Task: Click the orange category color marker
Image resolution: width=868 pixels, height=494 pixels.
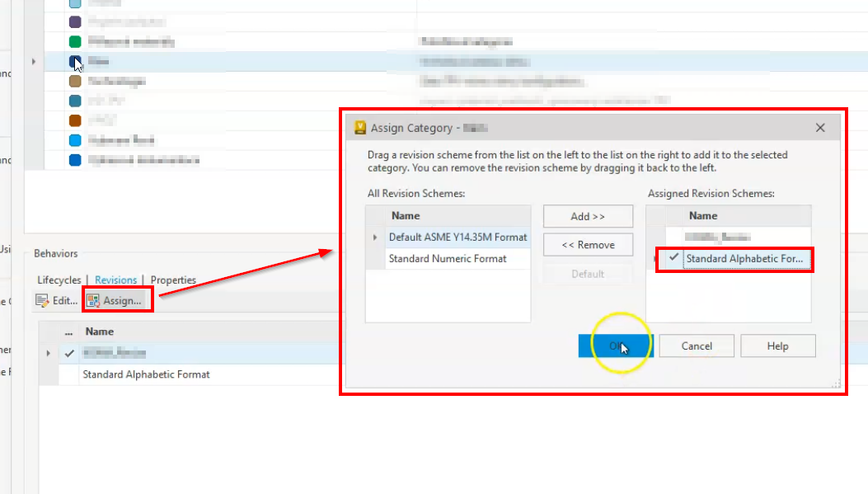Action: pyautogui.click(x=74, y=120)
